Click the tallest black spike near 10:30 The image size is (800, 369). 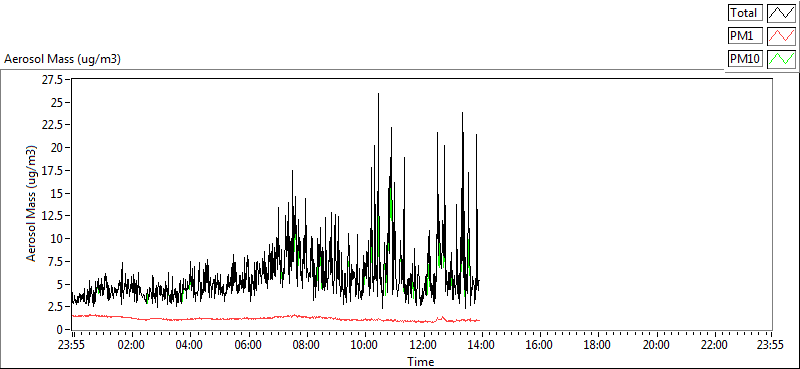(x=378, y=153)
